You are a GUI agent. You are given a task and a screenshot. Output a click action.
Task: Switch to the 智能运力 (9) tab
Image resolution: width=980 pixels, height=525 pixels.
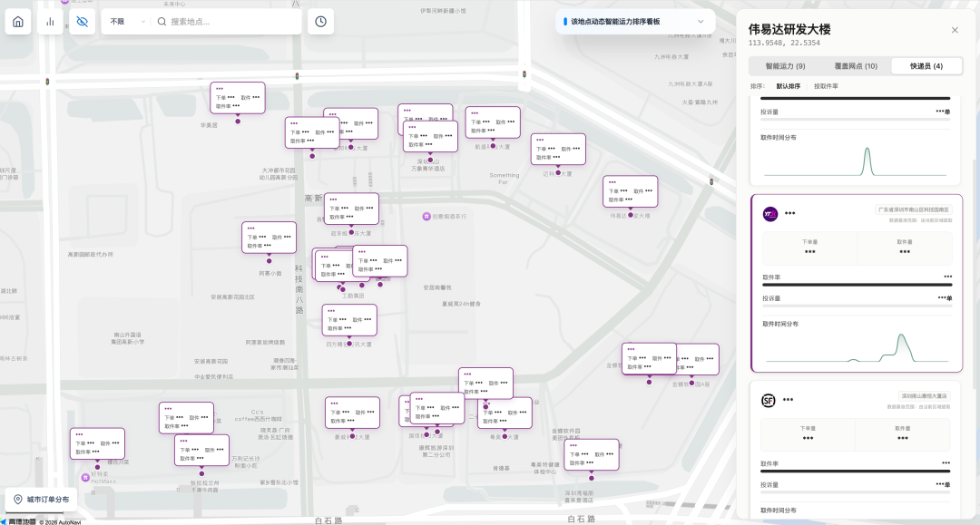click(x=785, y=66)
